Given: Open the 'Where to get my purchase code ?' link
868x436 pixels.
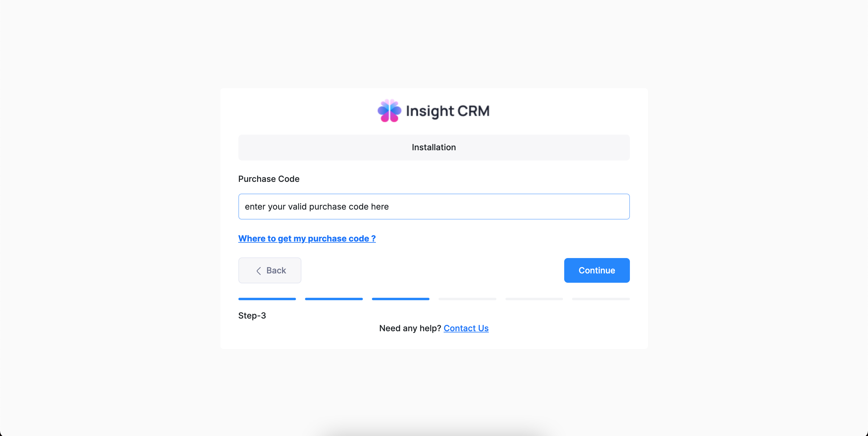Looking at the screenshot, I should click(307, 238).
